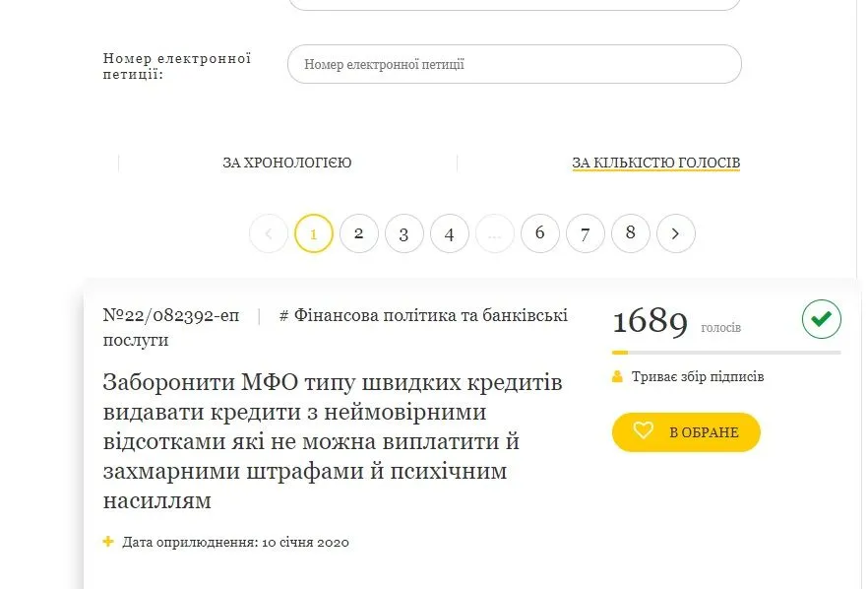Screen dimensions: 868x589
Task: Go to previous page with left arrow
Action: (269, 233)
